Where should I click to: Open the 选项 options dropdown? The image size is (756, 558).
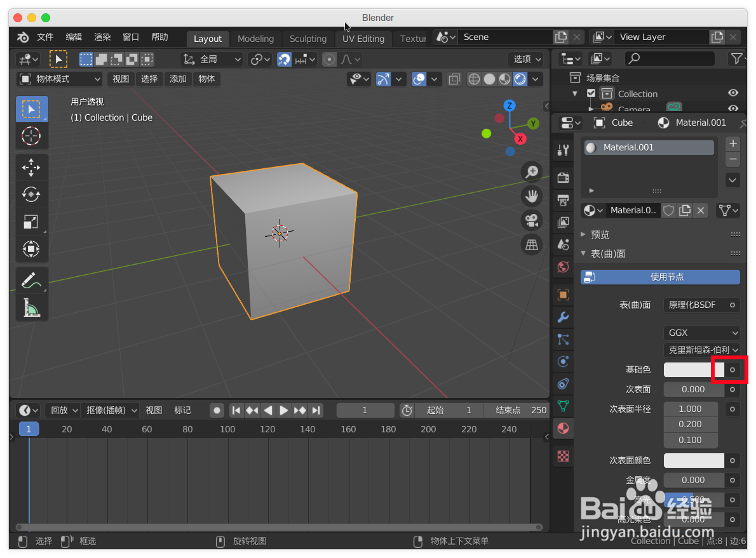coord(527,59)
